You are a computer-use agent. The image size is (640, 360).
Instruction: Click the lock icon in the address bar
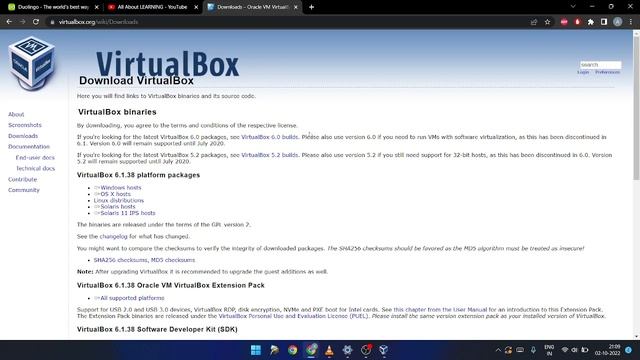pos(52,22)
